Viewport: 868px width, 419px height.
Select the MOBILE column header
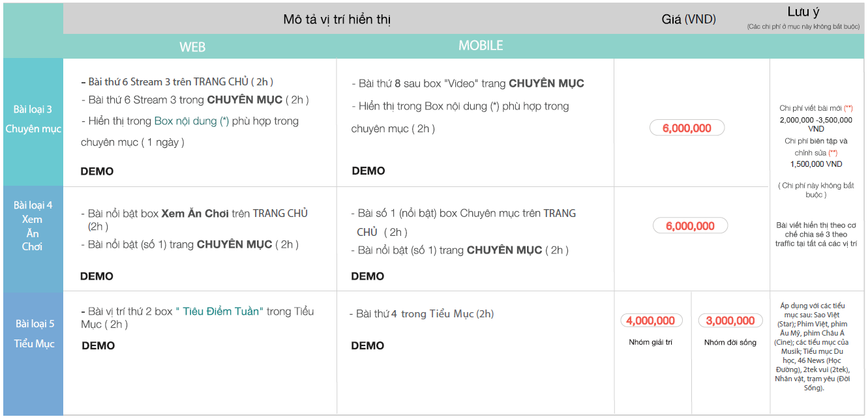tap(481, 46)
